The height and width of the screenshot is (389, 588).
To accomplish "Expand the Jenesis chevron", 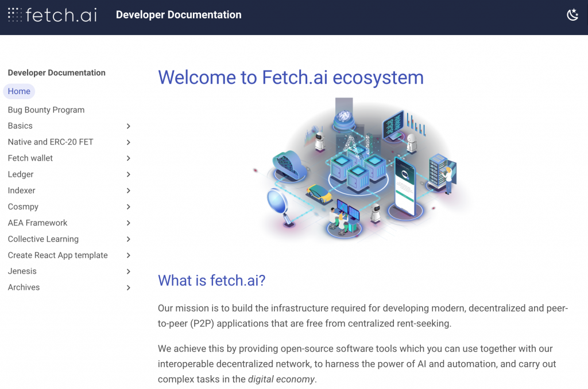I will pos(128,271).
